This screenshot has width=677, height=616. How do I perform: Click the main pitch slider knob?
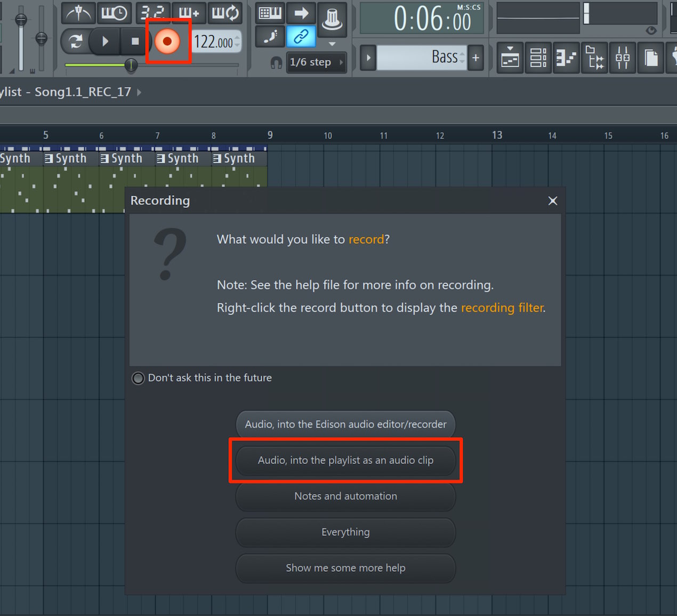pyautogui.click(x=41, y=38)
